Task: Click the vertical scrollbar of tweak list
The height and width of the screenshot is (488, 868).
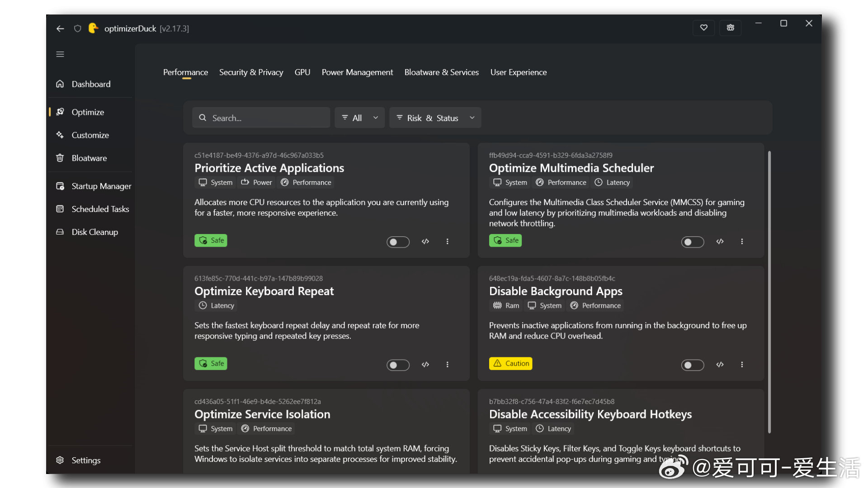Action: click(769, 292)
